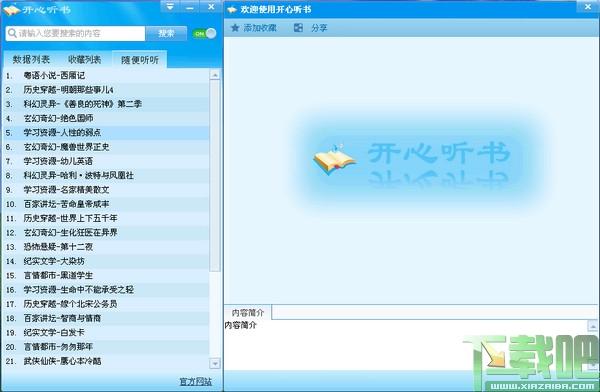
Task: Select 学习资源-幼儿英语 entry
Action: [x=107, y=161]
